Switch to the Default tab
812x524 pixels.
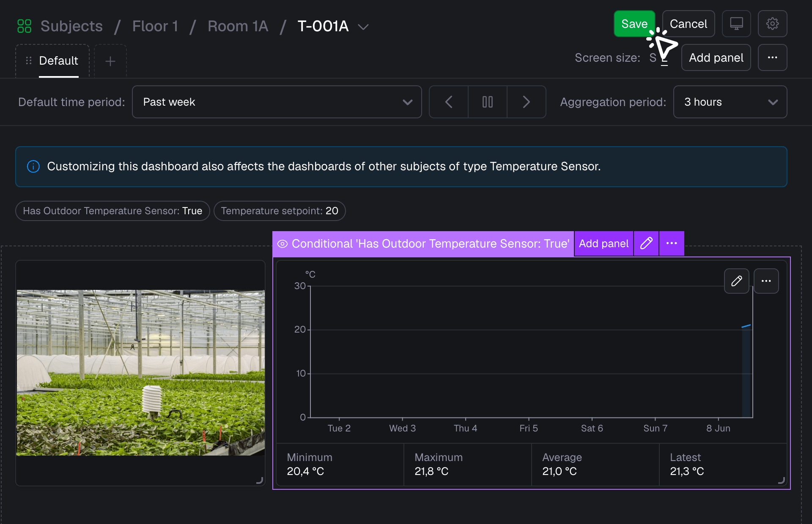(x=58, y=61)
